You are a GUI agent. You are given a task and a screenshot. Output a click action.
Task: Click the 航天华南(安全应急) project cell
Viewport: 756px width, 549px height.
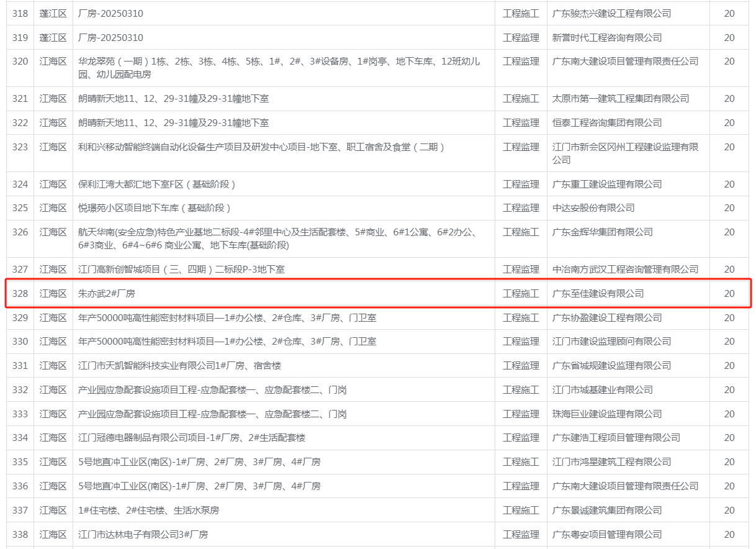click(x=284, y=238)
